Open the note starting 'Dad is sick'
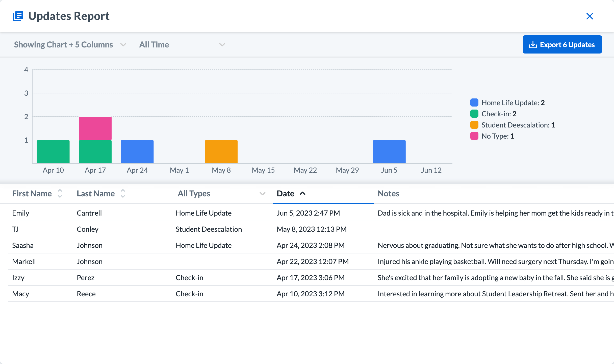614x364 pixels. [x=496, y=213]
